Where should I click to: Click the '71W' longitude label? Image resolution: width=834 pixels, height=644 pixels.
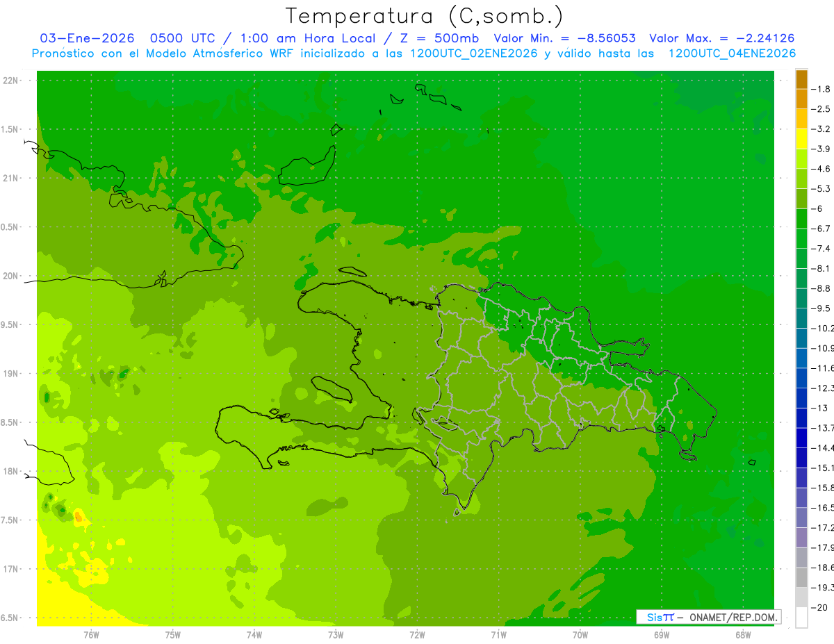[x=498, y=634]
